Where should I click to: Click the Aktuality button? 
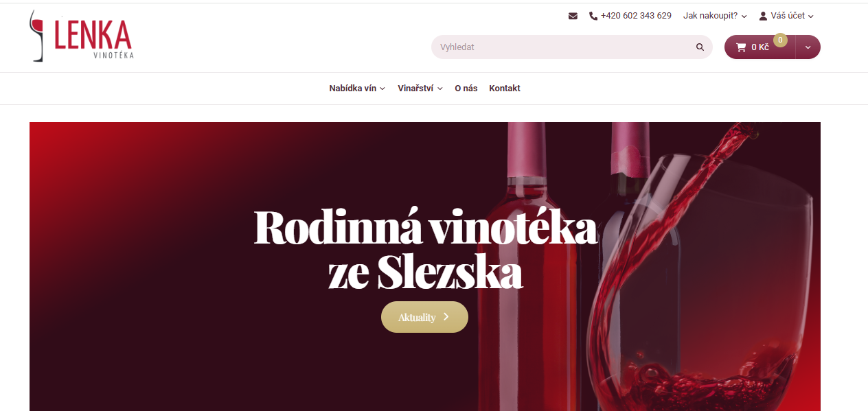[424, 317]
